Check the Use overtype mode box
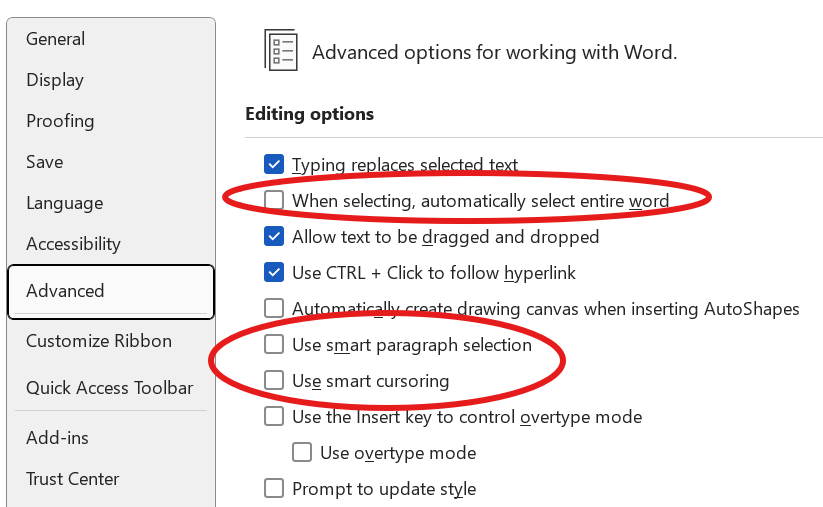 pyautogui.click(x=302, y=452)
